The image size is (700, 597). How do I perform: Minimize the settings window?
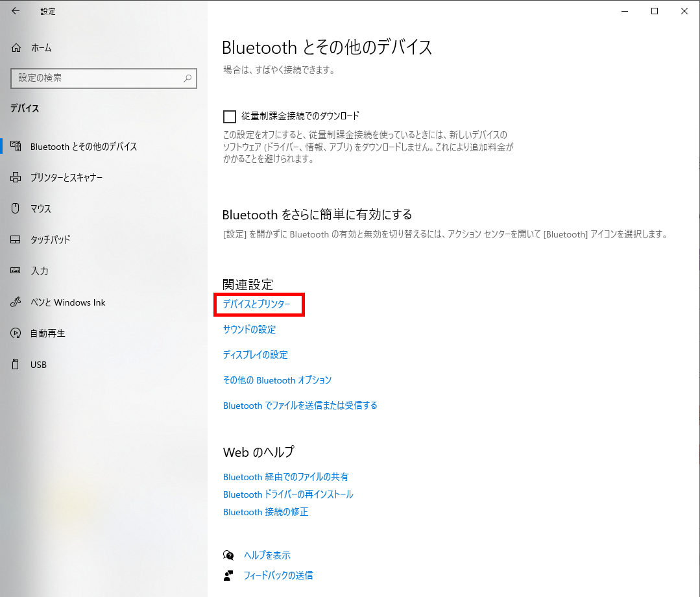pyautogui.click(x=625, y=11)
